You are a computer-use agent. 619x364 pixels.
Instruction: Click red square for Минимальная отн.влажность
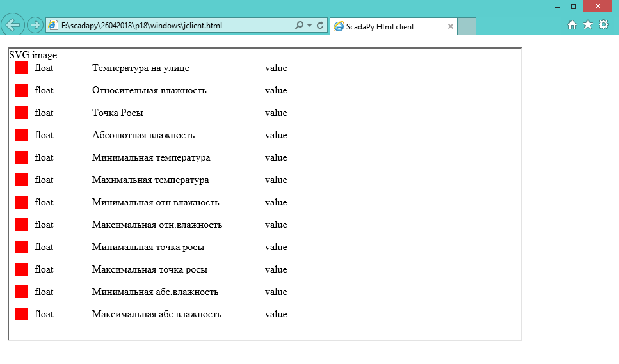click(22, 202)
